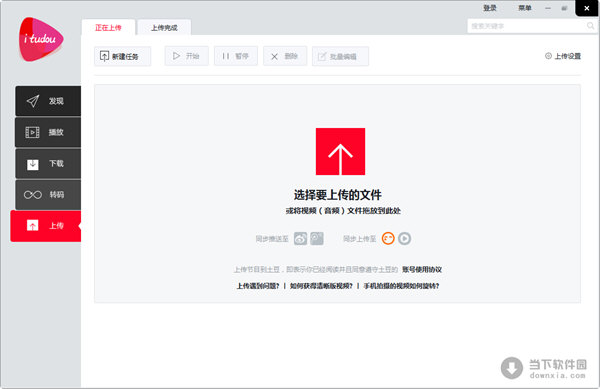Toggle the second sync push icon
The image size is (600, 389).
pyautogui.click(x=317, y=239)
